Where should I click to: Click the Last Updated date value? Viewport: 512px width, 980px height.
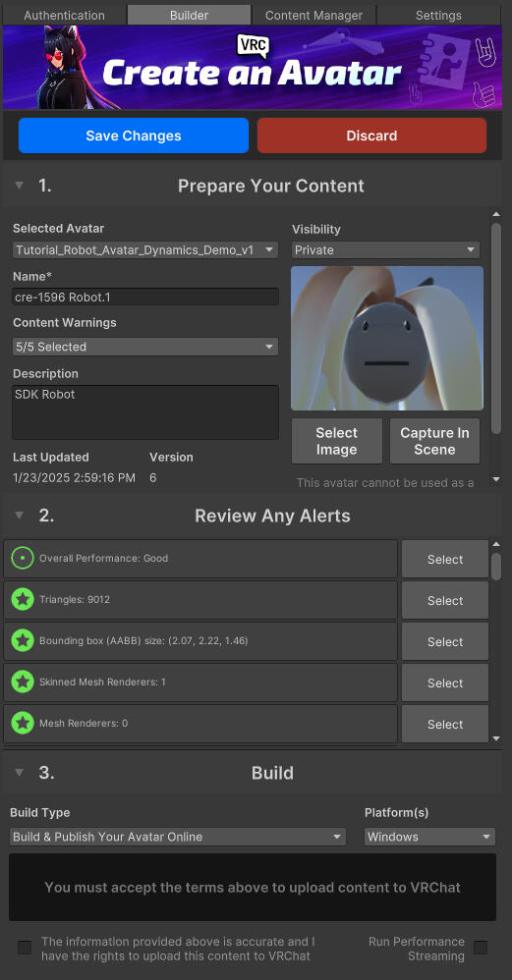74,477
